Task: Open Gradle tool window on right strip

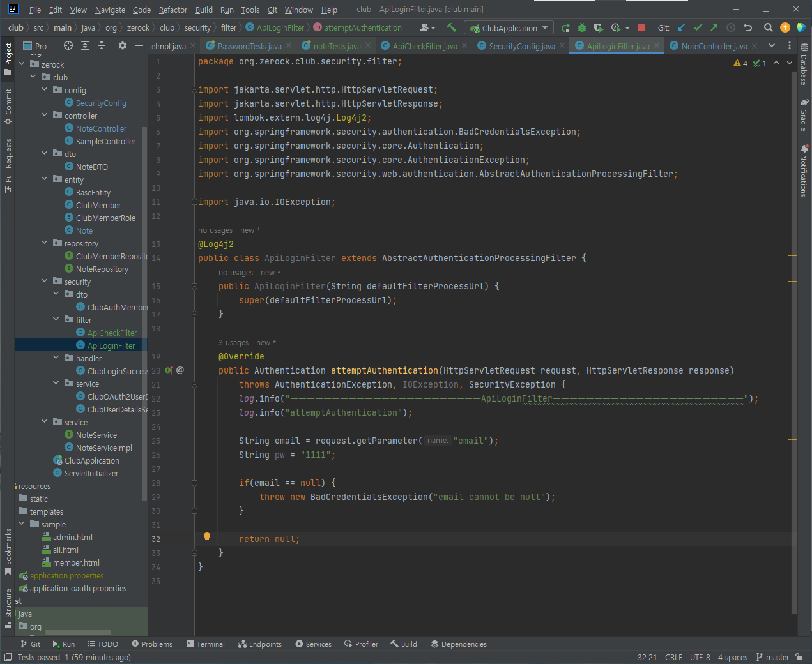Action: [804, 115]
